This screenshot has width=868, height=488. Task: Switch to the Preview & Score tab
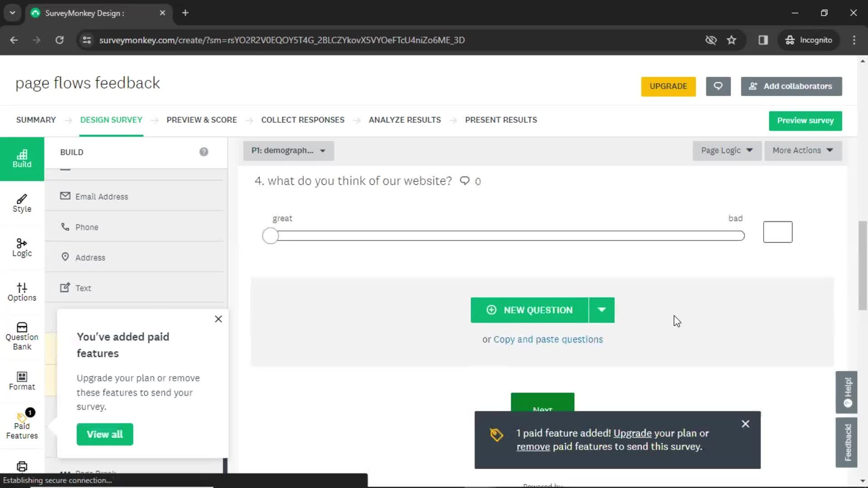[x=202, y=120]
